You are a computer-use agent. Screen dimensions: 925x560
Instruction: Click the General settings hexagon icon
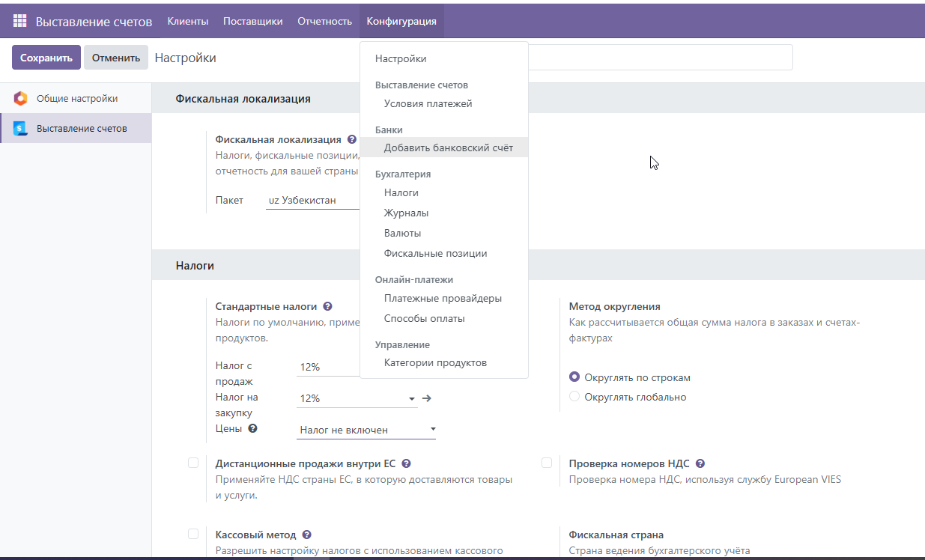[20, 98]
